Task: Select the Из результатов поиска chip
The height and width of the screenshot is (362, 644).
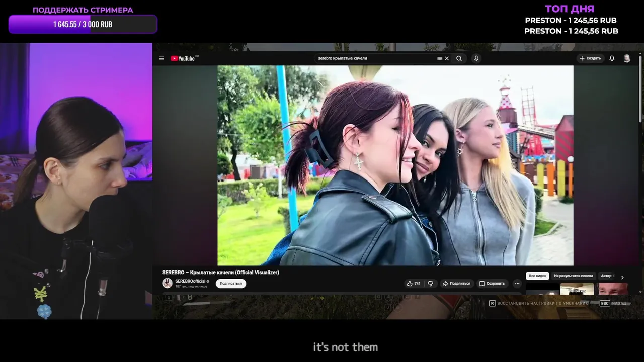Action: click(574, 276)
